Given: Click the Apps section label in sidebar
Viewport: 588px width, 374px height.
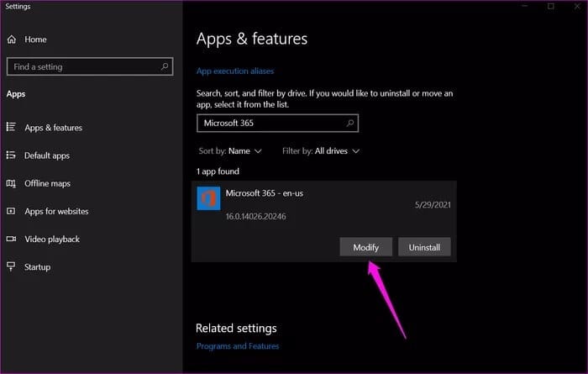Looking at the screenshot, I should pyautogui.click(x=16, y=94).
